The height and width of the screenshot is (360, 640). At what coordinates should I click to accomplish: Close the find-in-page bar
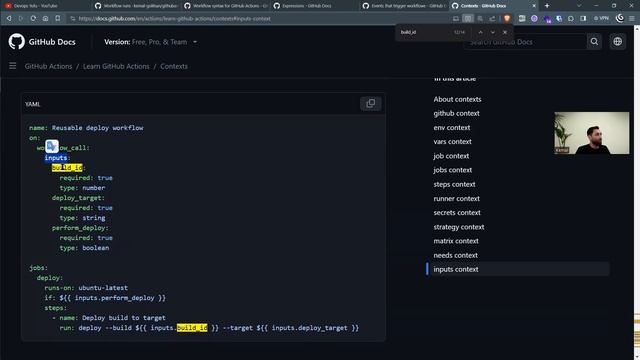tap(505, 32)
